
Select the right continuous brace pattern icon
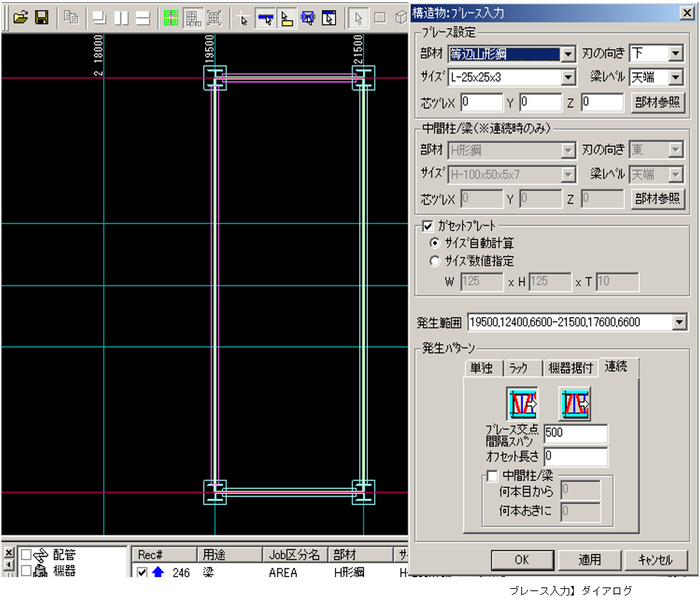click(574, 402)
